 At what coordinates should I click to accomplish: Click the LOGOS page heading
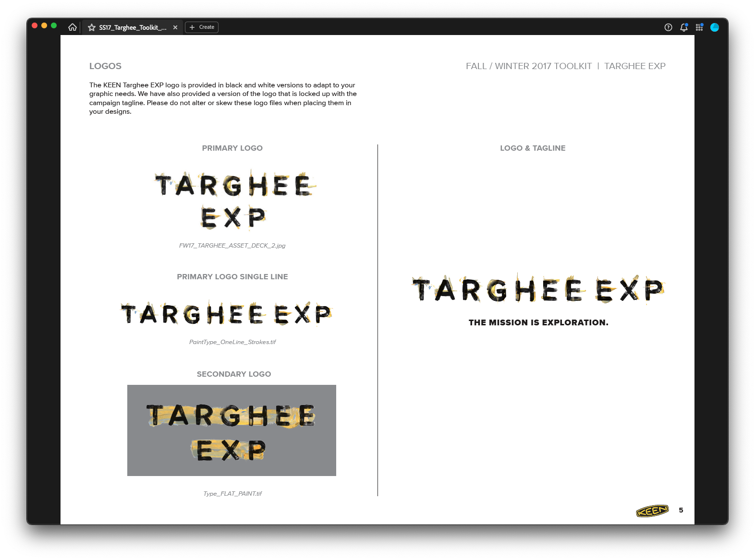(105, 66)
